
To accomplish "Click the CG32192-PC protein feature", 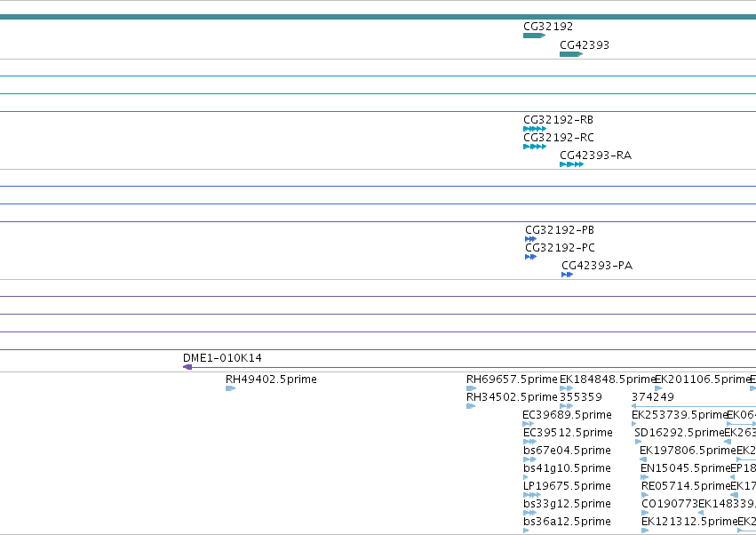I will pos(531,257).
